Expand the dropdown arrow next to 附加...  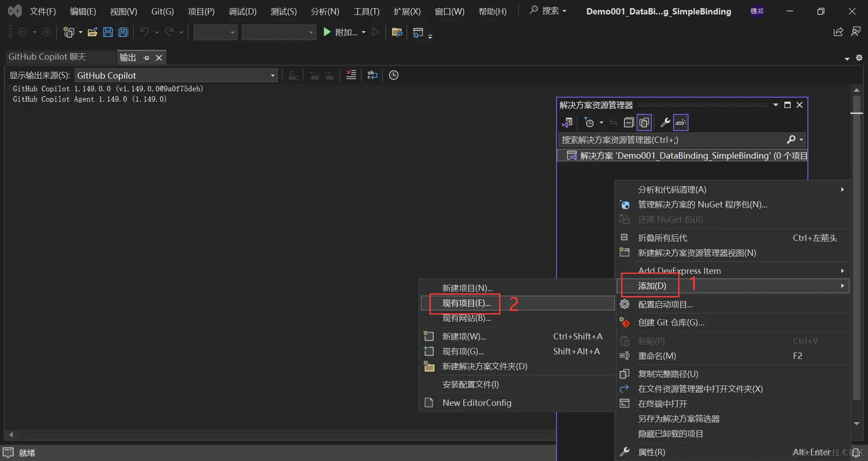tap(363, 33)
